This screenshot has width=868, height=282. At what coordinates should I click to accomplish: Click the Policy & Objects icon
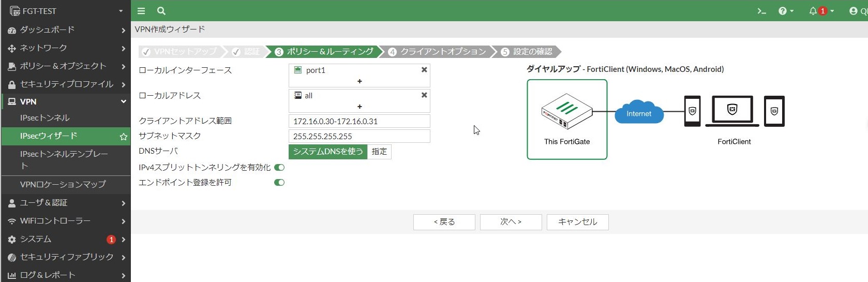tap(12, 67)
